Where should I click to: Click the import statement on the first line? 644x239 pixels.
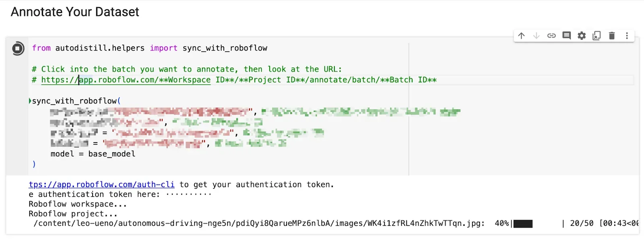click(163, 48)
